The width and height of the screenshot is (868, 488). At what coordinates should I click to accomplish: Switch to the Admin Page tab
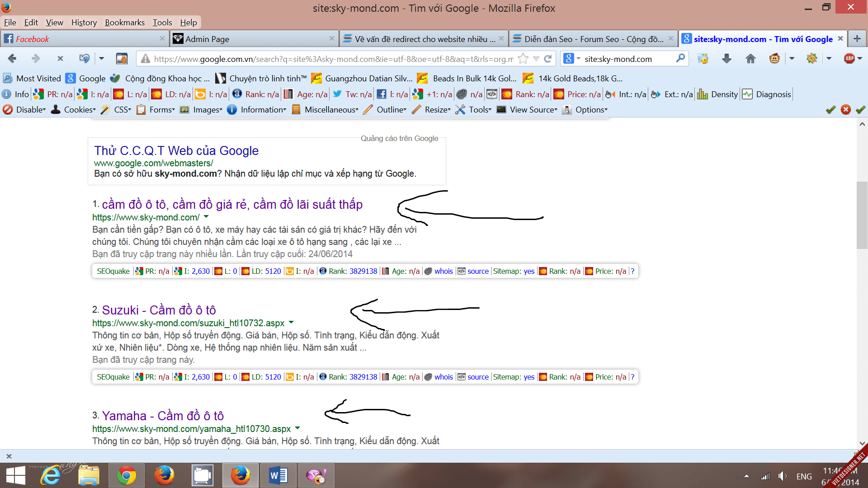[254, 39]
